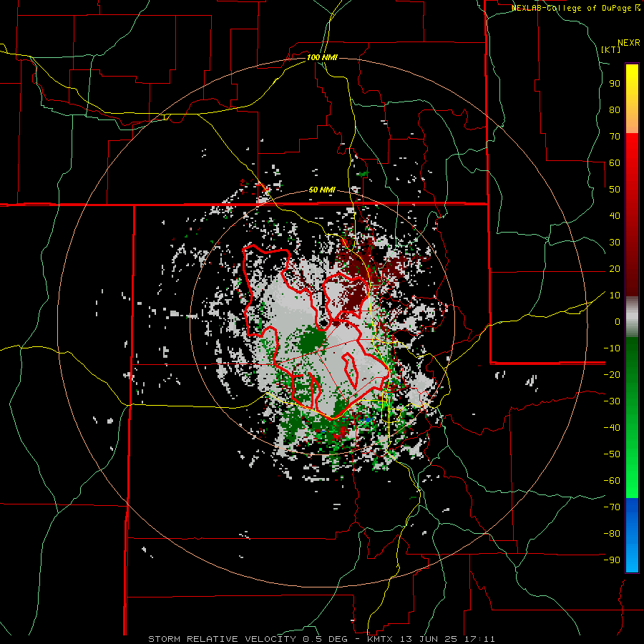
Task: Select the 100 NMI range ring label
Action: point(322,57)
